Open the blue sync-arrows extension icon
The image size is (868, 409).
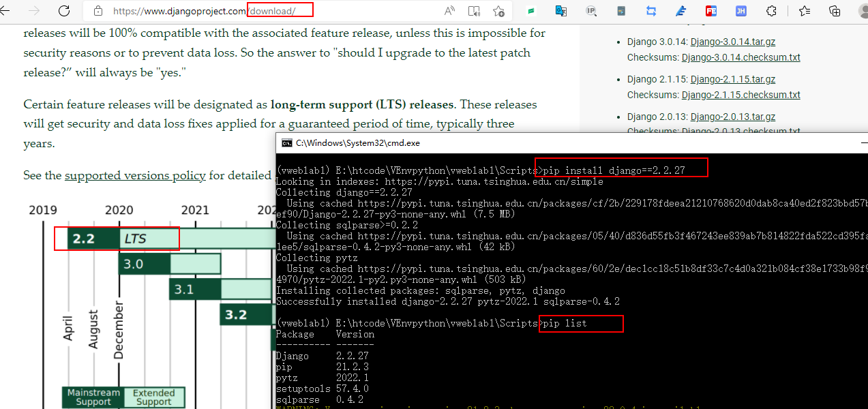click(x=651, y=11)
